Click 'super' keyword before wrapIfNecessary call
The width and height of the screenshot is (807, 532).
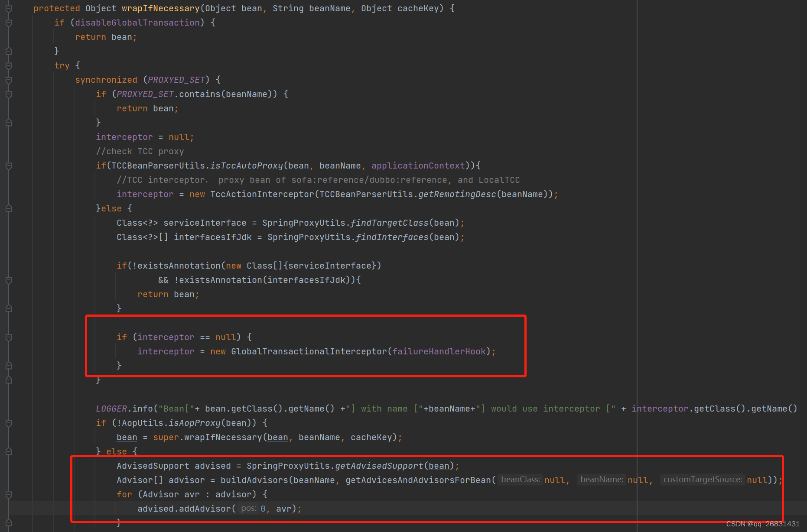(x=166, y=438)
